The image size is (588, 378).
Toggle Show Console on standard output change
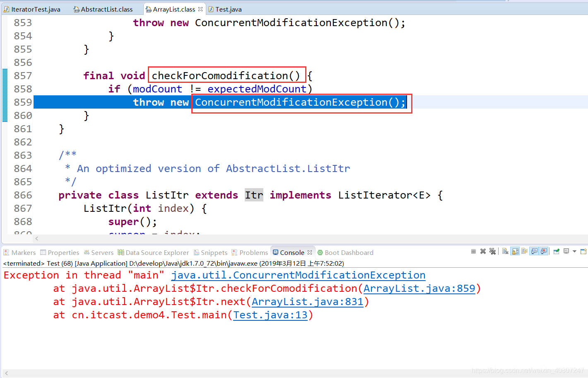[x=534, y=251]
